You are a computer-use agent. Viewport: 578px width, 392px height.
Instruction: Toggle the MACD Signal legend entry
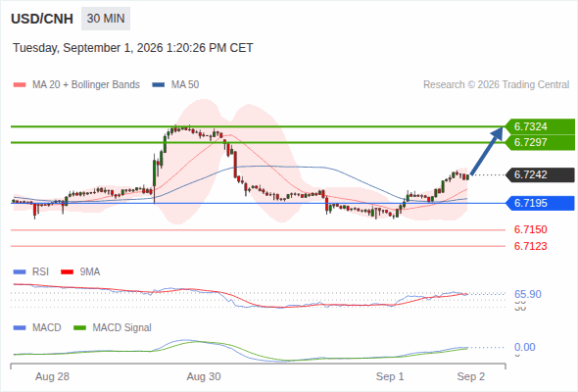pyautogui.click(x=113, y=327)
